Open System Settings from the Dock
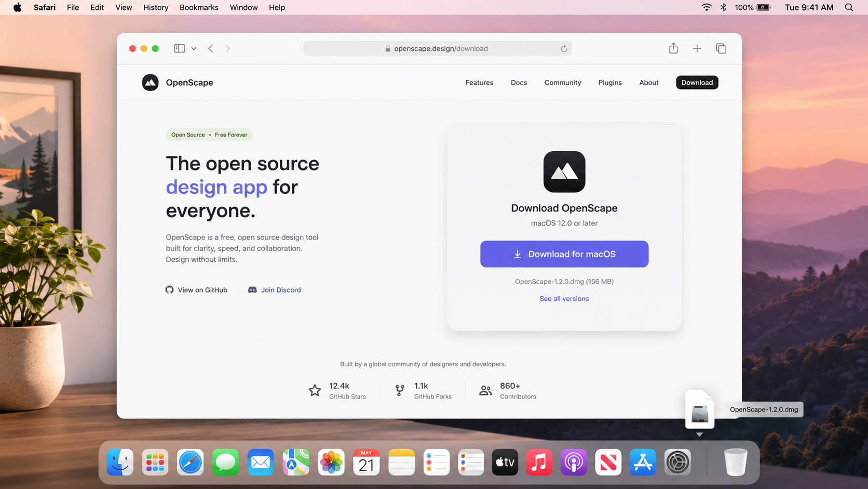This screenshot has height=489, width=868. pyautogui.click(x=677, y=462)
